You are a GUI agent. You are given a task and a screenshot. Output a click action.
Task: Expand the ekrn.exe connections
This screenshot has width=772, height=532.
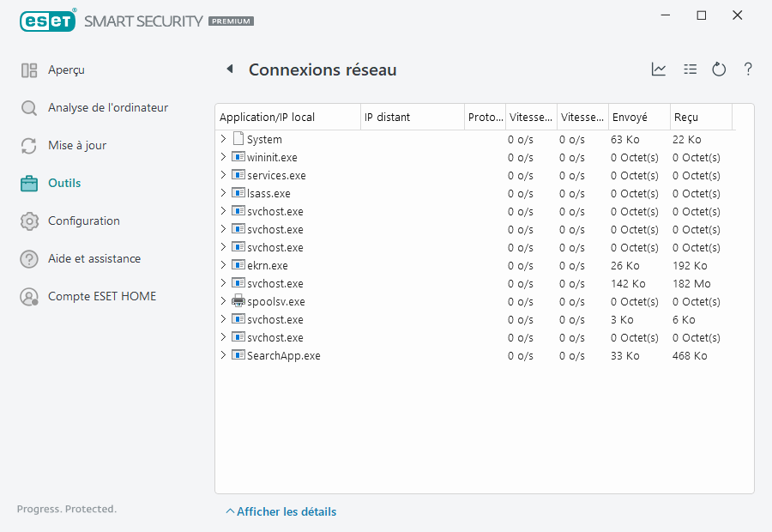click(x=223, y=265)
